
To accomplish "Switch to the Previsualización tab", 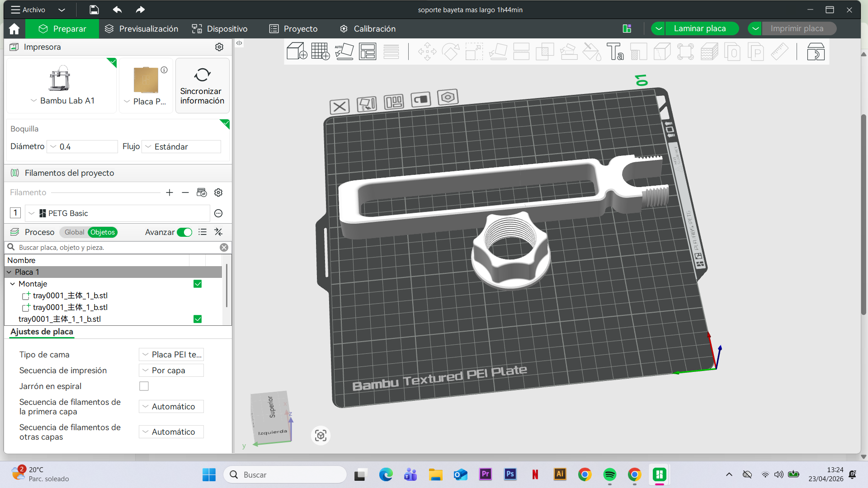I will pos(142,28).
